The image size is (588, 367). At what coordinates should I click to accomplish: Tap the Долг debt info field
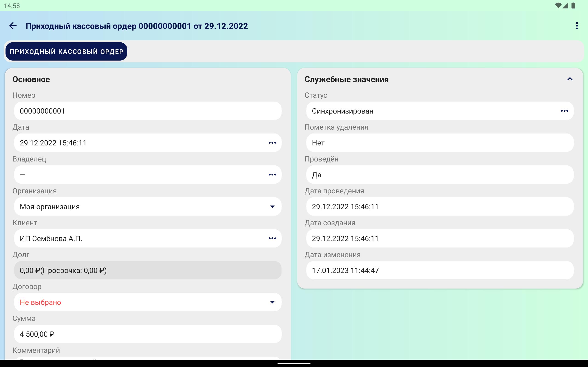pos(148,270)
